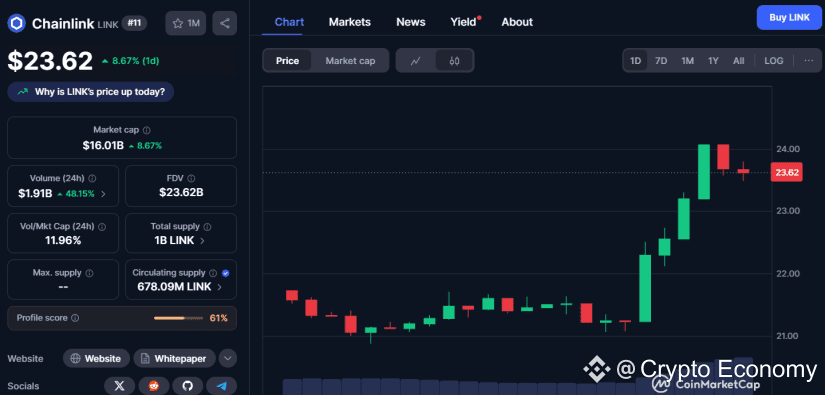Screen dimensions: 825x395
Task: Click the verified badge by Circulating supply
Action: (226, 273)
